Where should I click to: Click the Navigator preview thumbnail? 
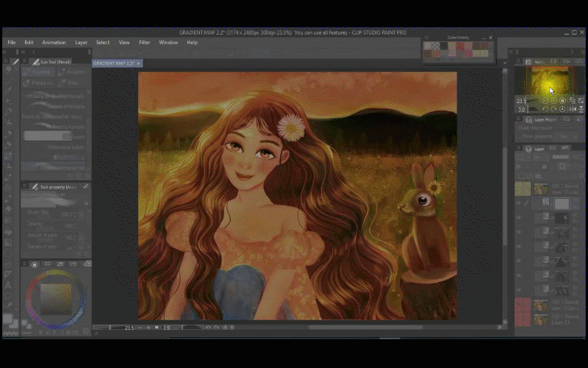click(548, 81)
